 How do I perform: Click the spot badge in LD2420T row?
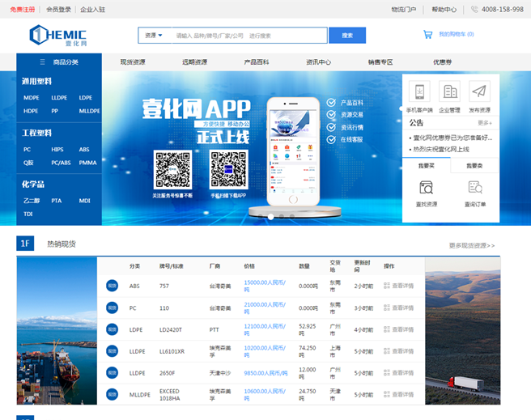click(x=112, y=329)
